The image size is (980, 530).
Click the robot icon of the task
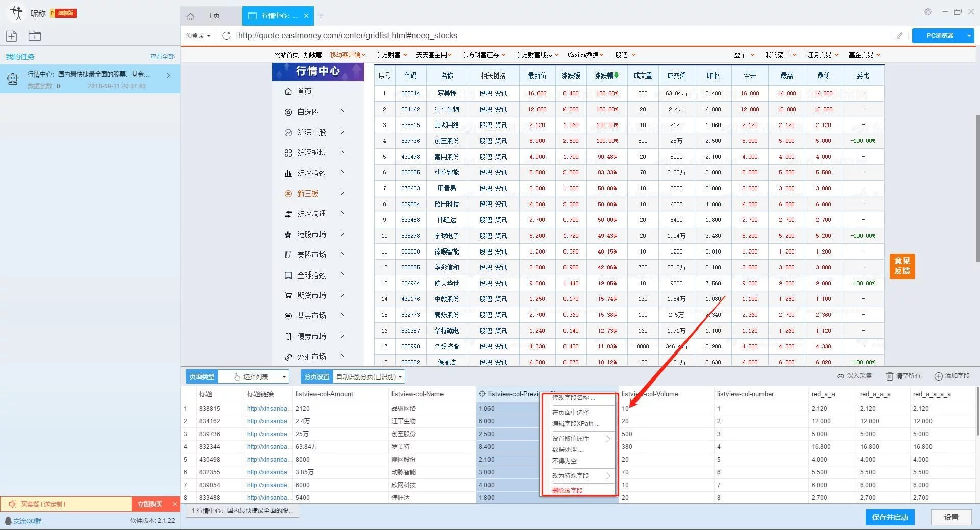click(12, 79)
